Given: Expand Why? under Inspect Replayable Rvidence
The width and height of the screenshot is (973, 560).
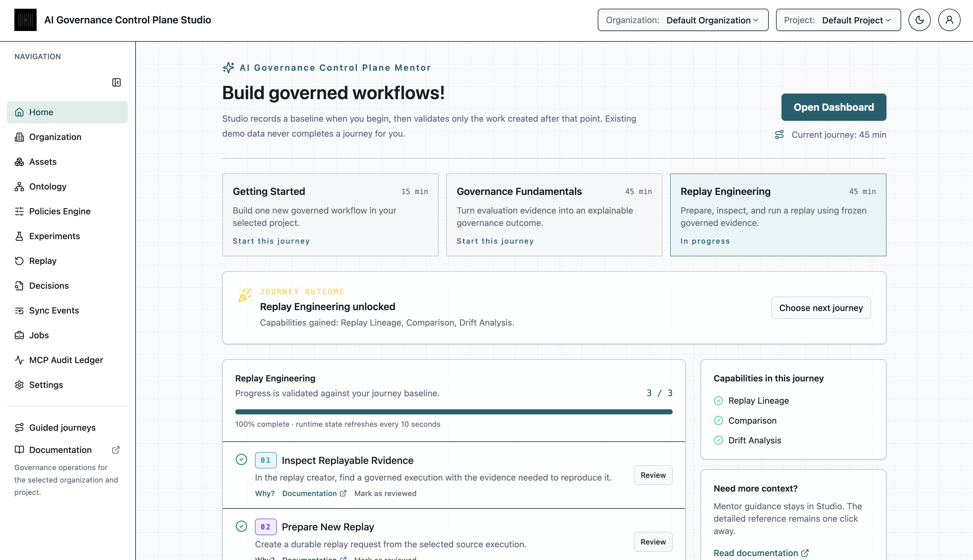Looking at the screenshot, I should [x=265, y=494].
